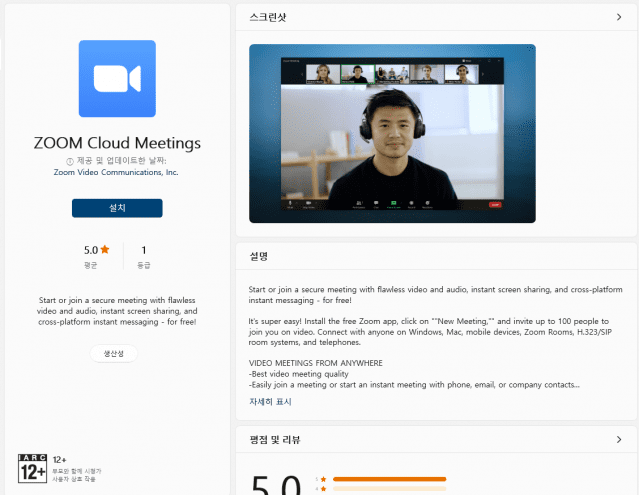
Task: Click the orange star beside 5-star bar
Action: click(x=323, y=479)
